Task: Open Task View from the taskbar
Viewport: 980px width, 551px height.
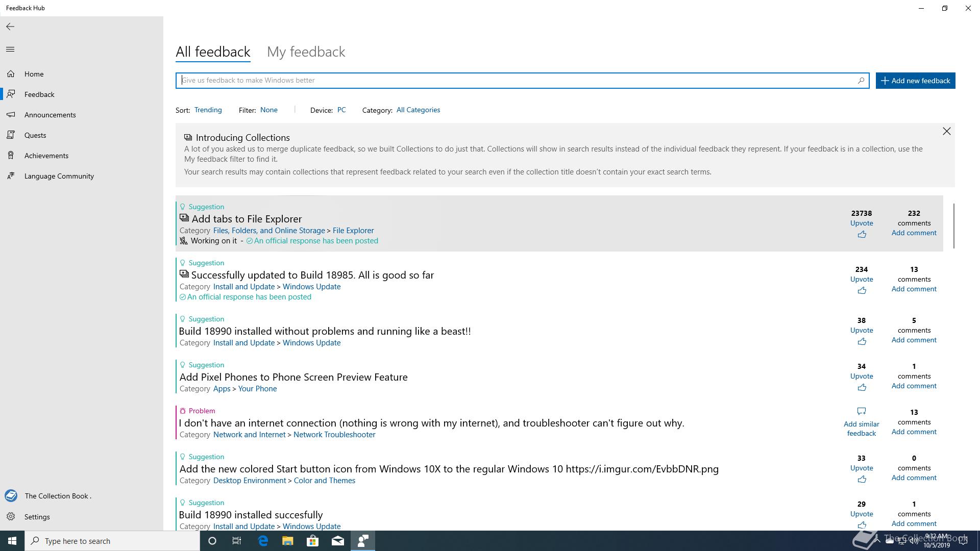Action: click(237, 541)
